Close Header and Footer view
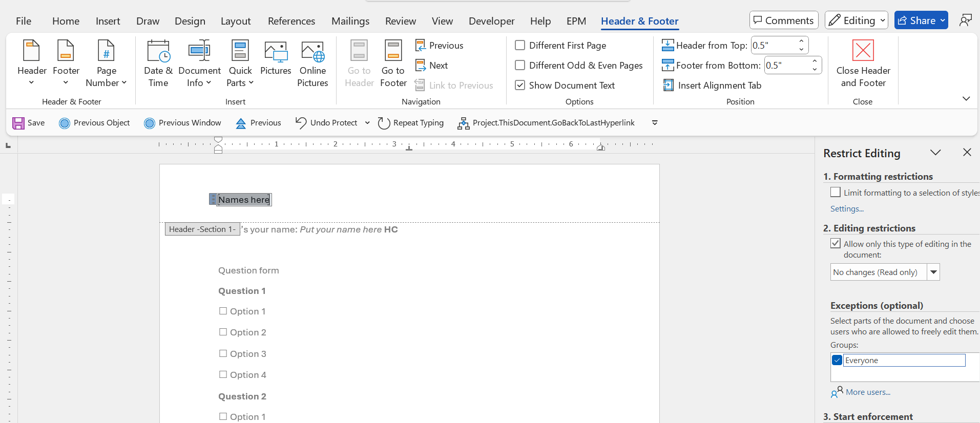 click(x=863, y=63)
